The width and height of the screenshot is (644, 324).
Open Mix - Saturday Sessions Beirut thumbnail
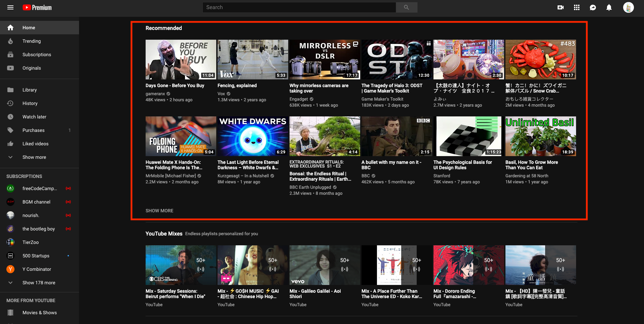click(181, 265)
